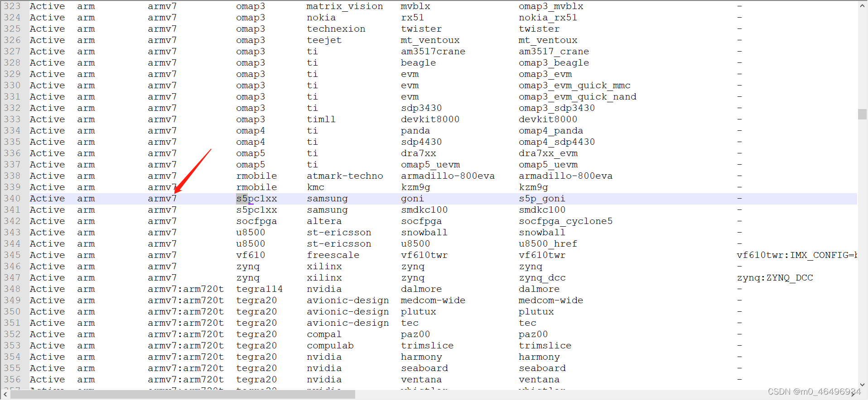Click 'omap4_sdp4430' text

point(557,142)
